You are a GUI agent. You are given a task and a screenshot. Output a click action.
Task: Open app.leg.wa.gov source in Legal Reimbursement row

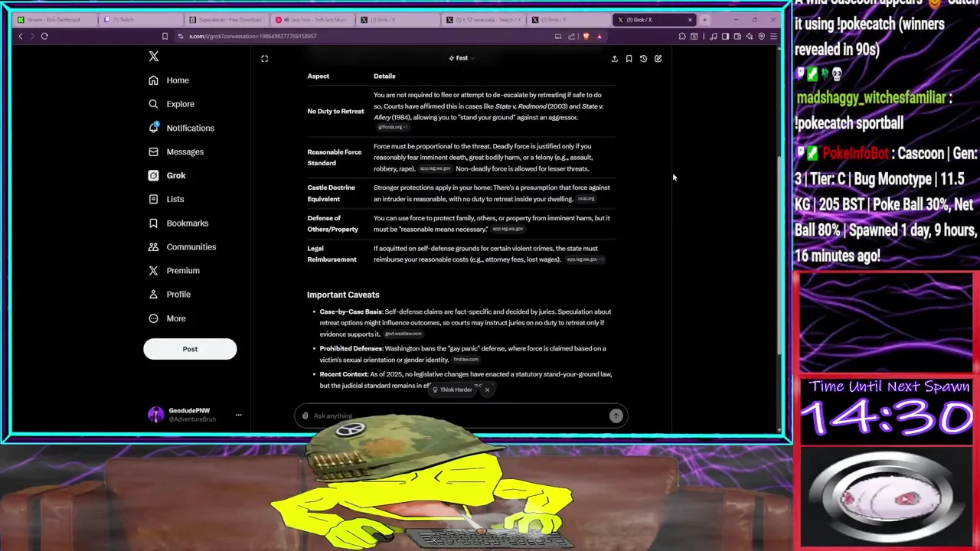tap(584, 259)
